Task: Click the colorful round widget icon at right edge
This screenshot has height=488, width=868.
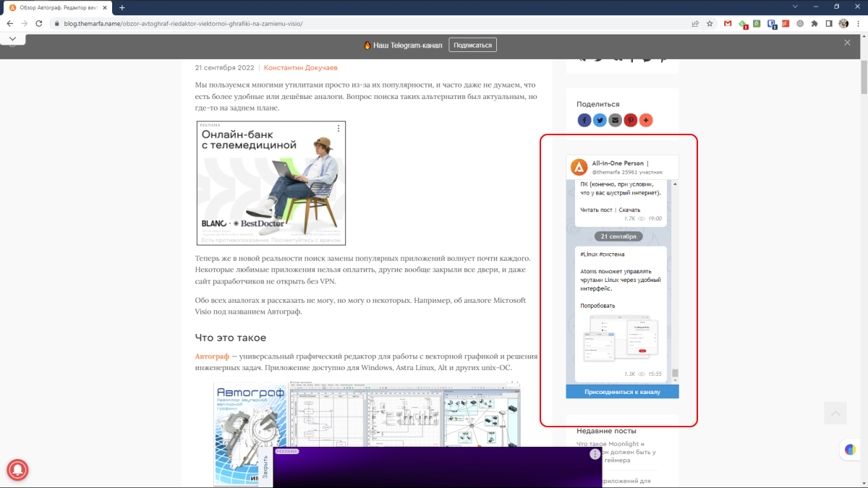Action: [851, 450]
